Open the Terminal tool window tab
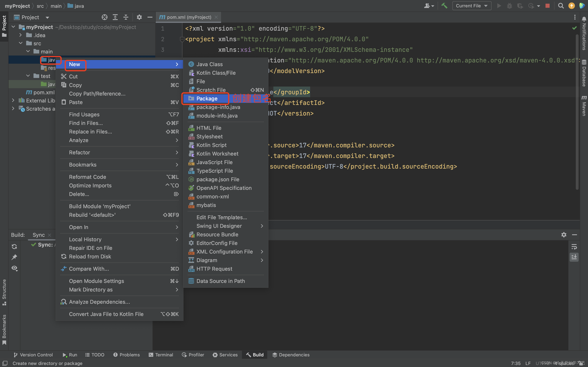588x367 pixels. pyautogui.click(x=161, y=355)
